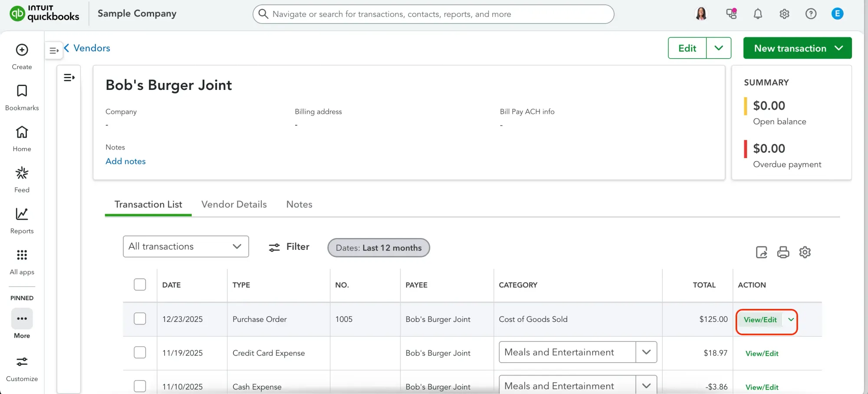Export the transaction list
The image size is (868, 394).
(x=761, y=252)
